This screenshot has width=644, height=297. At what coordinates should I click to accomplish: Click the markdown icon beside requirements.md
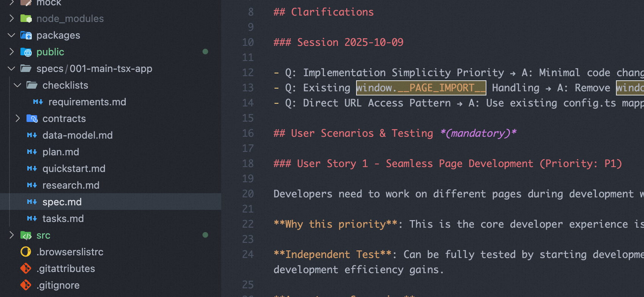click(38, 102)
